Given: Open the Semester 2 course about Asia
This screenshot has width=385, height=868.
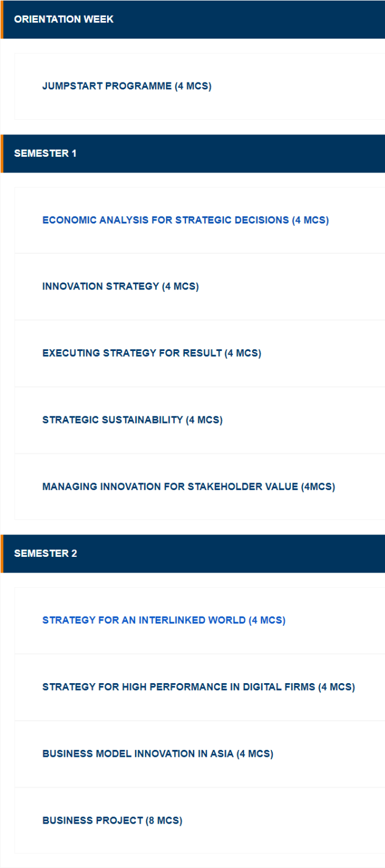Looking at the screenshot, I should tap(157, 753).
